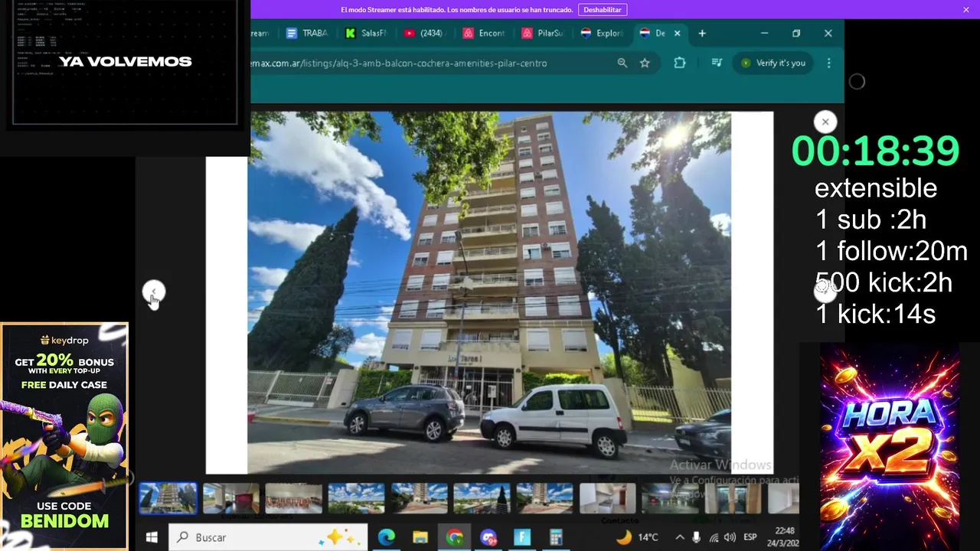
Task: Open the Wi-Fi network tray icon
Action: coord(714,537)
